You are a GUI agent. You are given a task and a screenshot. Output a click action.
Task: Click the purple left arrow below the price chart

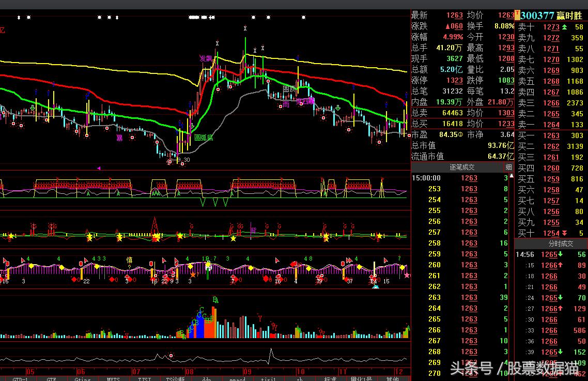pyautogui.click(x=99, y=168)
